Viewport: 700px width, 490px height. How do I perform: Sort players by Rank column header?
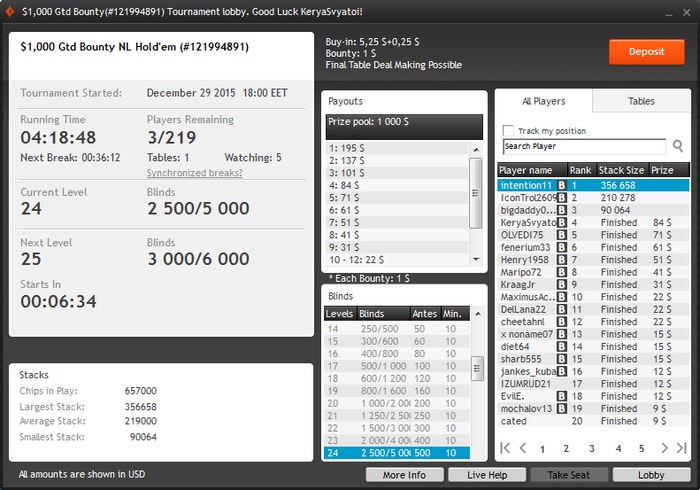[581, 170]
